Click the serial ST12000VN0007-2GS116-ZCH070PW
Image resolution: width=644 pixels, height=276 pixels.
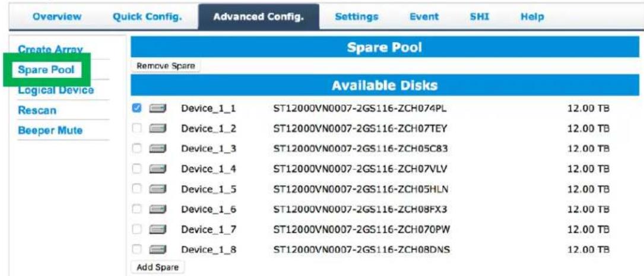[x=361, y=229]
